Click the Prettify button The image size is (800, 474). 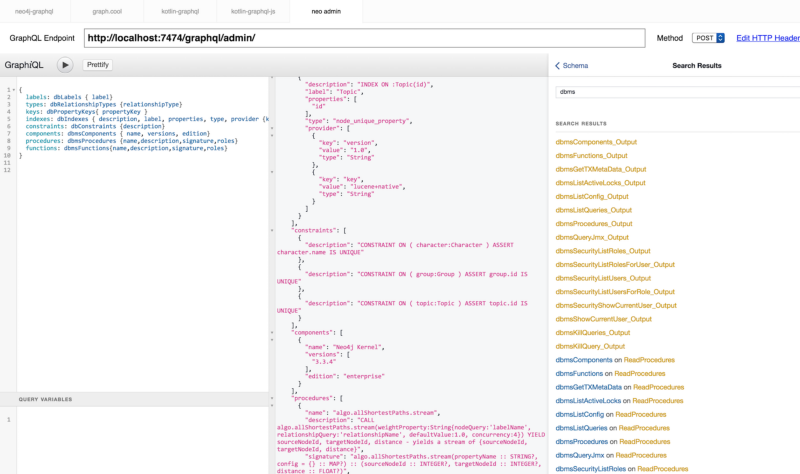pyautogui.click(x=98, y=65)
